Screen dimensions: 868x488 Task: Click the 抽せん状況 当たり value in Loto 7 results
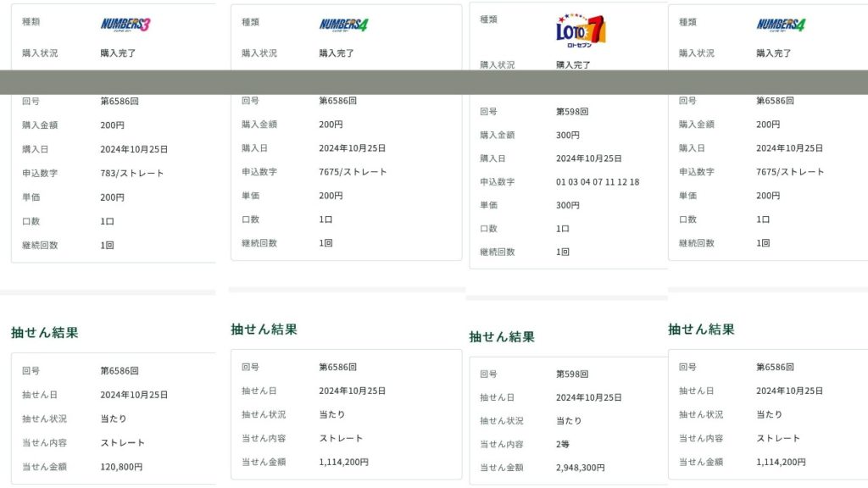click(x=569, y=421)
